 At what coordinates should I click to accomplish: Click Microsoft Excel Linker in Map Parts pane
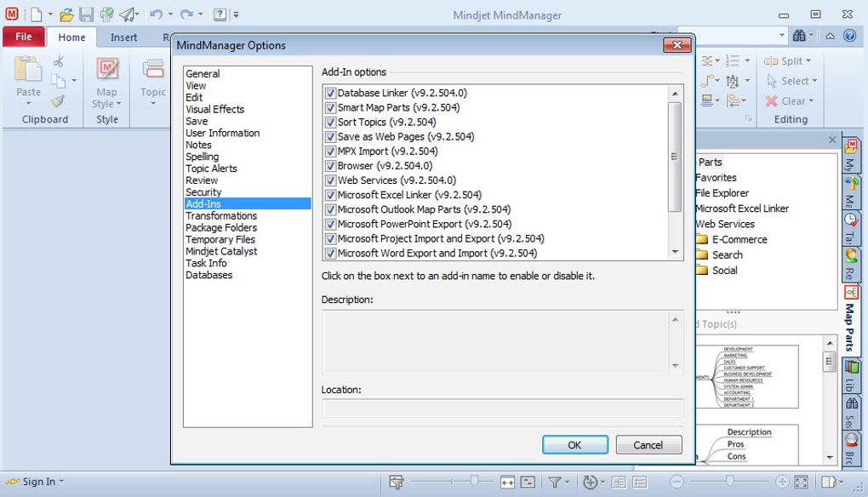click(x=742, y=209)
